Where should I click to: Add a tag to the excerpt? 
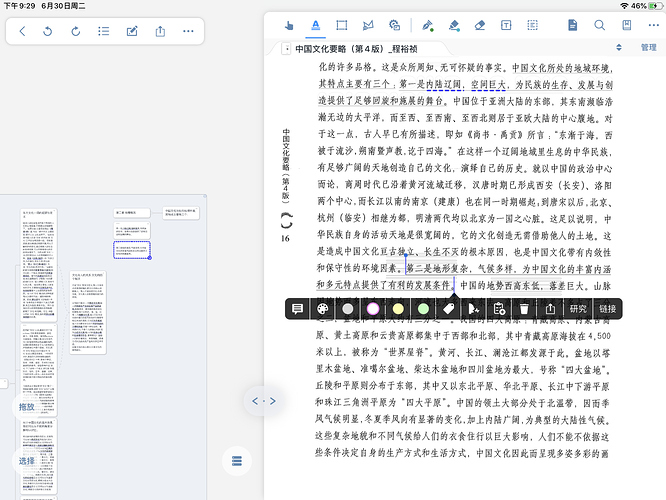click(x=449, y=309)
